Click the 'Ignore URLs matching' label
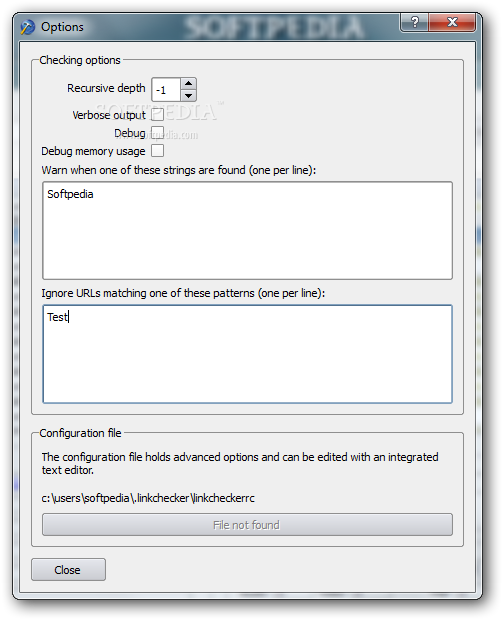This screenshot has height=620, width=503. tap(183, 293)
